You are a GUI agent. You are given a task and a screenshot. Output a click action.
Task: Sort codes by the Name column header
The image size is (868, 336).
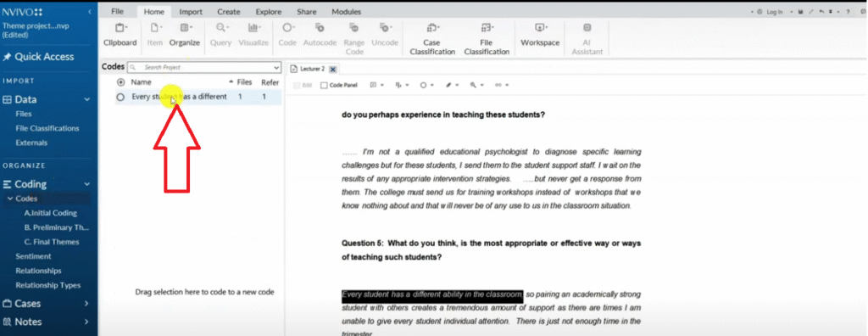(x=142, y=82)
